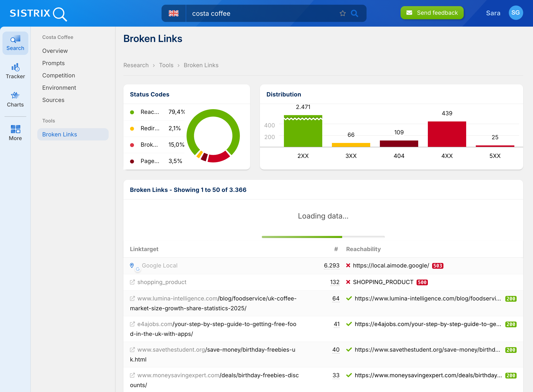
Task: Select Tools in the breadcrumb trail
Action: click(x=166, y=65)
